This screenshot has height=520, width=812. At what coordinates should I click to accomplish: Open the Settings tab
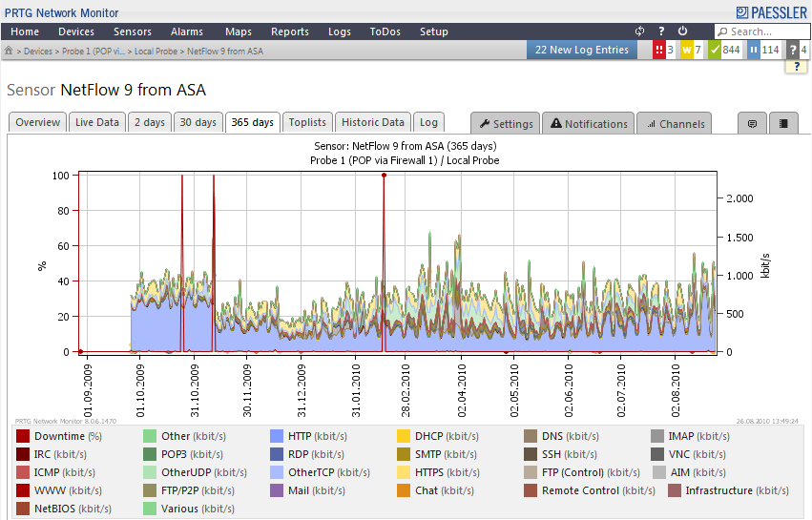(x=506, y=124)
